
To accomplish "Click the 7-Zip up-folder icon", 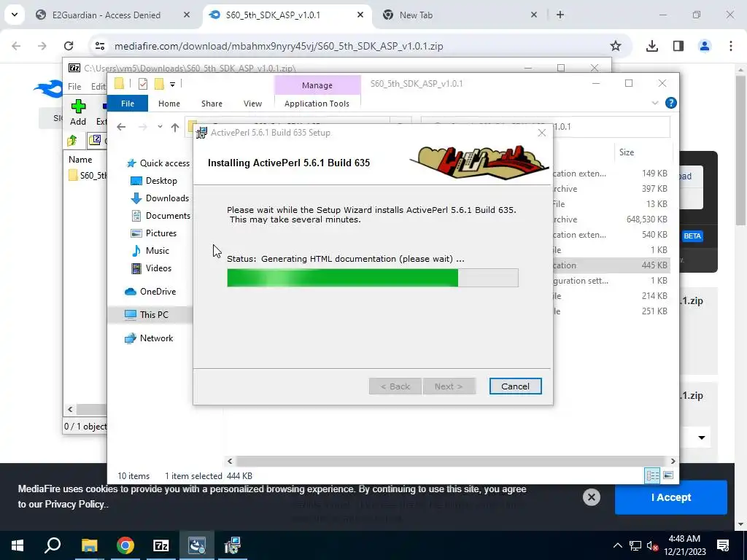I will (72, 141).
